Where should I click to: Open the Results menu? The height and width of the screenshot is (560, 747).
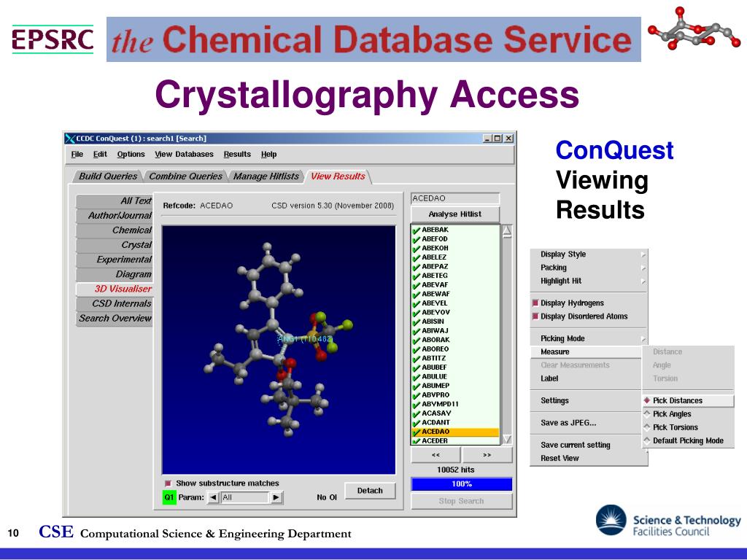(x=237, y=155)
